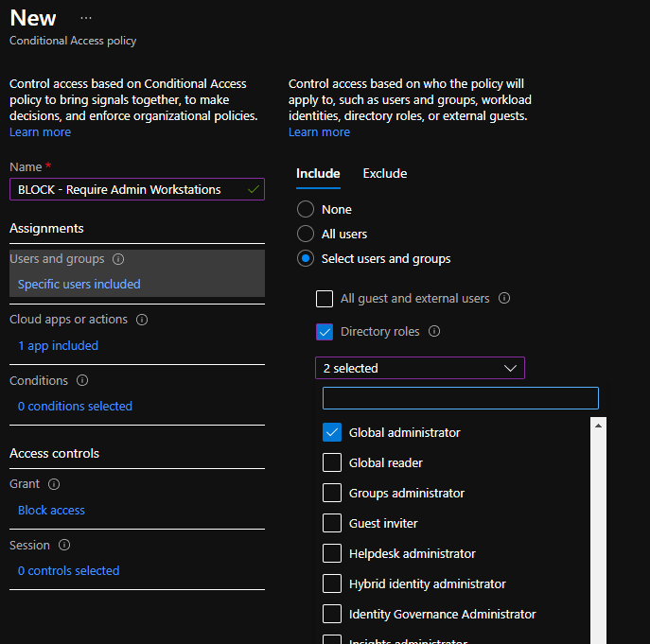Click the directory roles search field
This screenshot has width=650, height=644.
(460, 397)
